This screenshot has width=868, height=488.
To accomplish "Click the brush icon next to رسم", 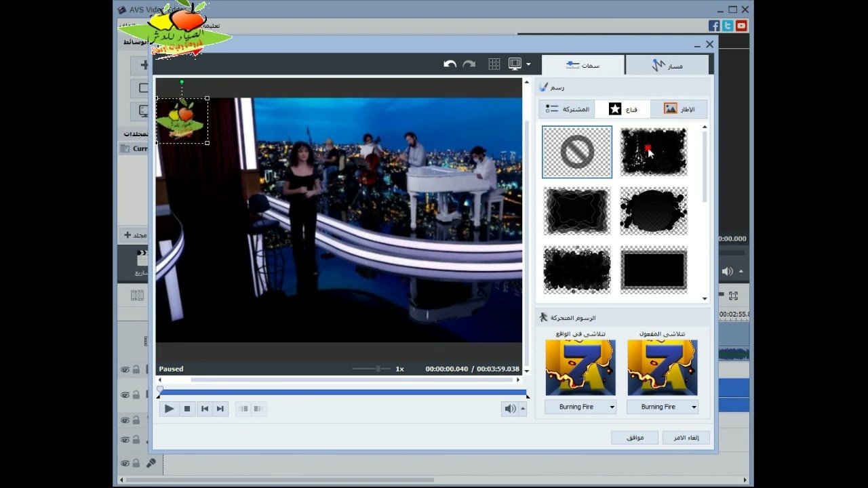I will 544,87.
